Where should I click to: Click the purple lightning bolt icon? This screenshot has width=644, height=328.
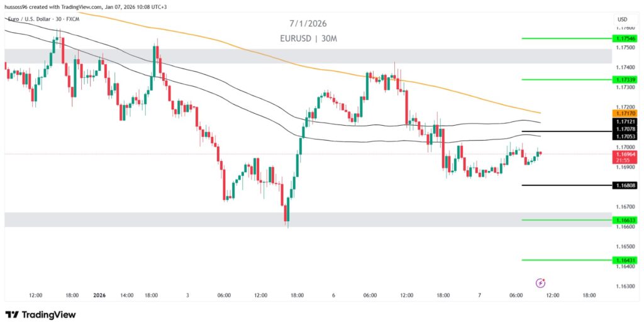click(x=540, y=283)
